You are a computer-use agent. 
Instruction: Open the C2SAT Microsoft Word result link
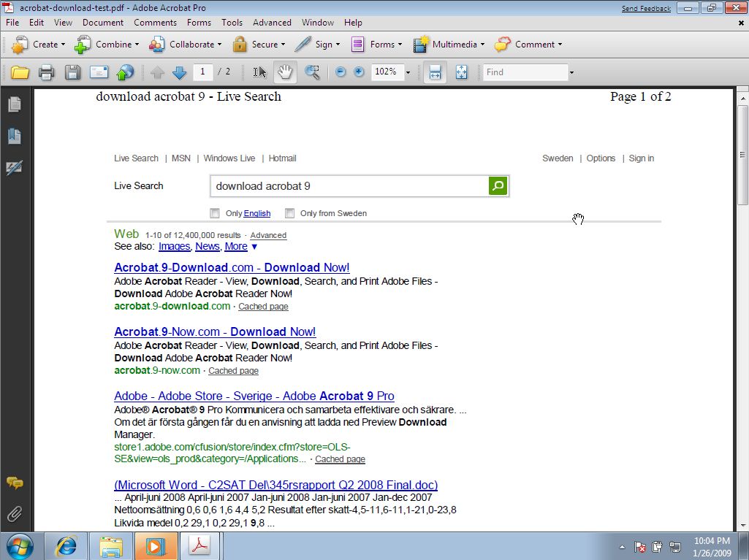click(x=276, y=485)
